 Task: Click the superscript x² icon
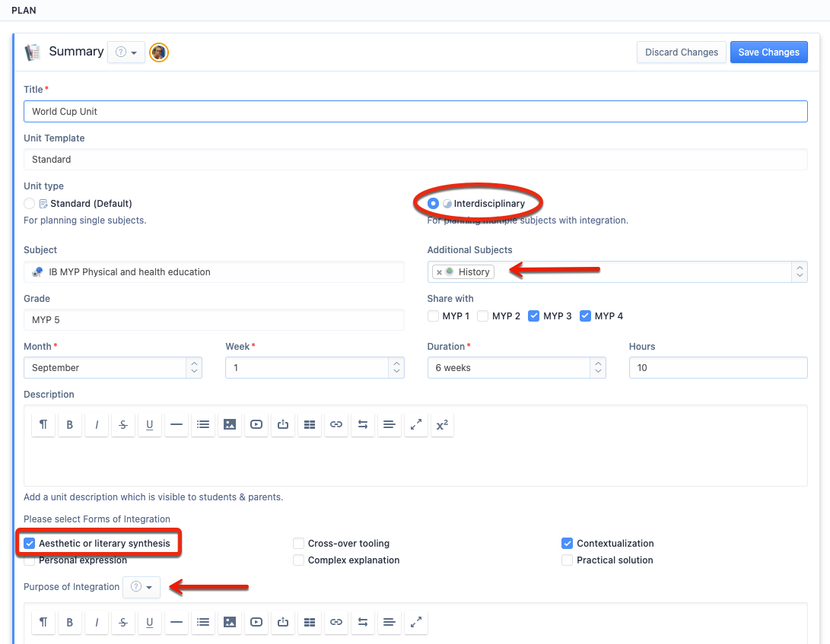pos(441,425)
